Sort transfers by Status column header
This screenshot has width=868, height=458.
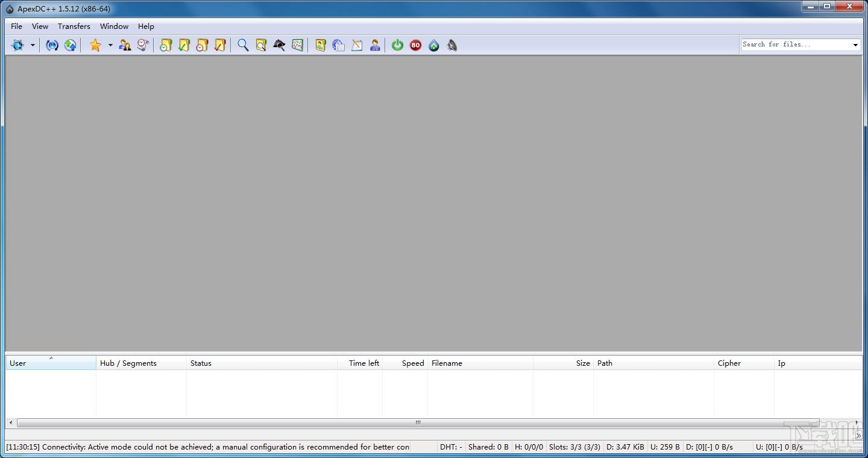click(262, 363)
